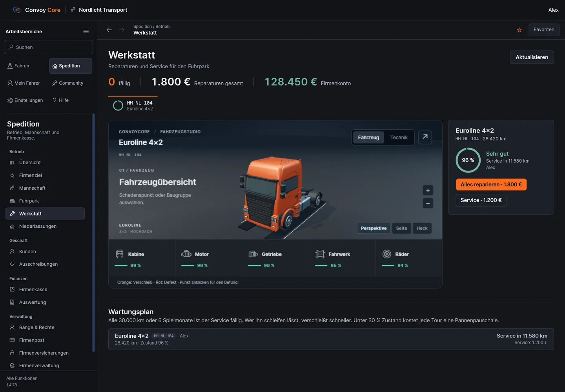Open Kunden in the sidebar
565x392 pixels.
point(45,252)
